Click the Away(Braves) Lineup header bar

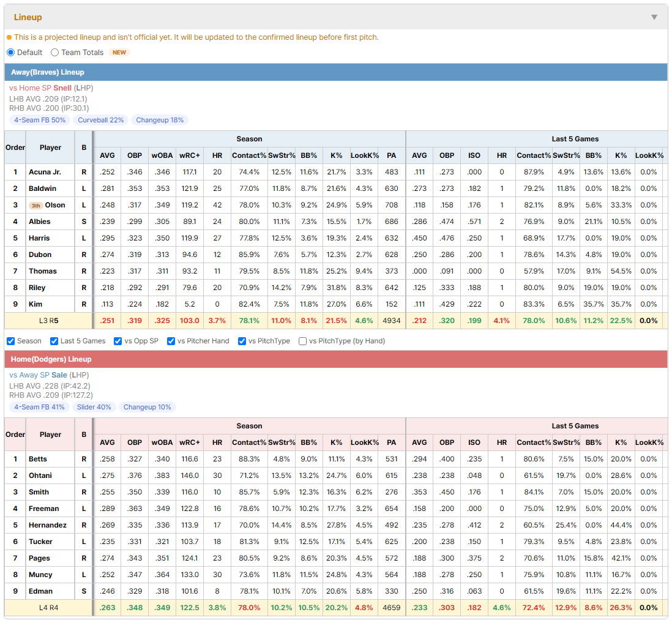[336, 72]
